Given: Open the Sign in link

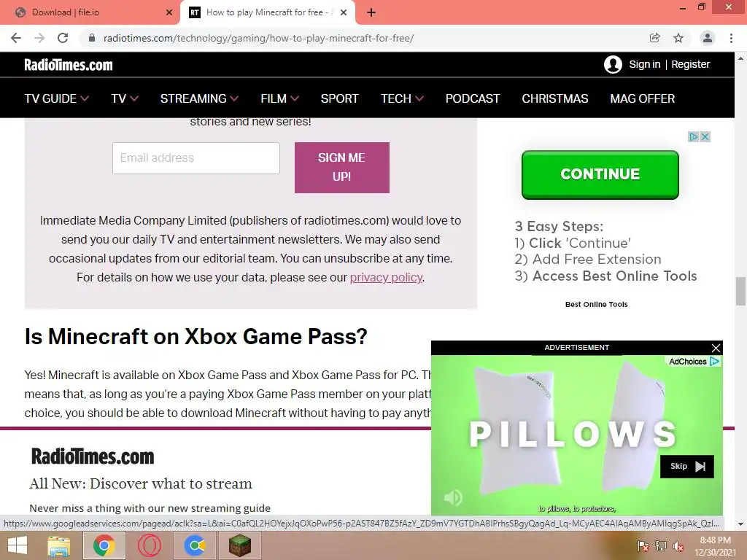Looking at the screenshot, I should click(x=645, y=64).
